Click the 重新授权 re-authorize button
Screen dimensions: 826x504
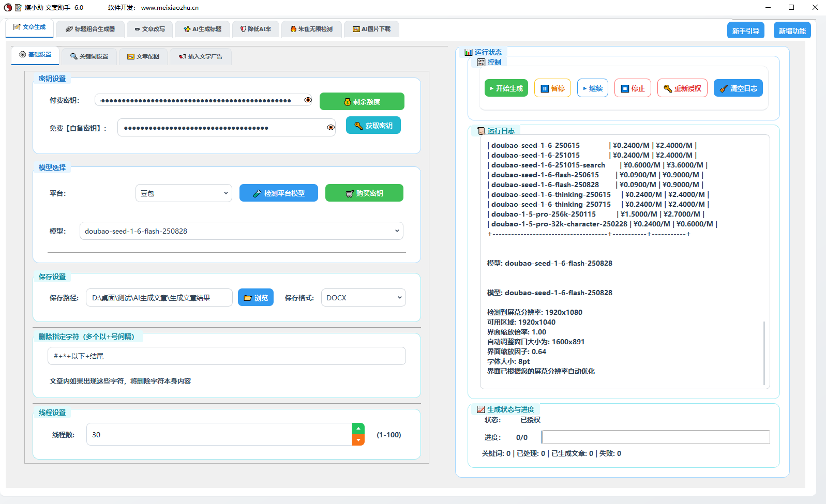coord(682,88)
